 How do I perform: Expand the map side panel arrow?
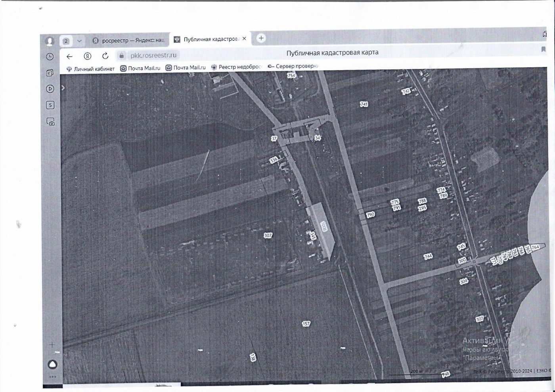(63, 88)
